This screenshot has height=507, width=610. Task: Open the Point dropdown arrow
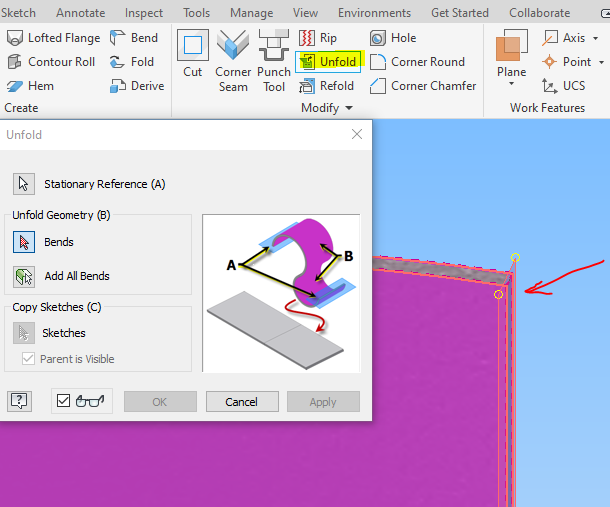[601, 62]
